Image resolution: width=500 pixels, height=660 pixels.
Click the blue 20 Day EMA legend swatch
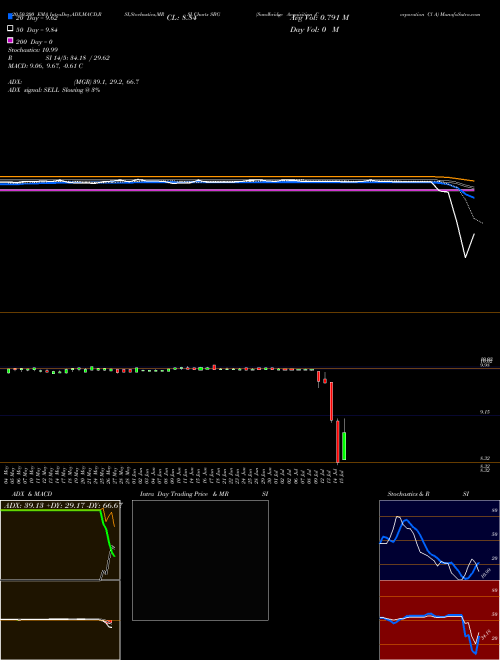pyautogui.click(x=10, y=16)
